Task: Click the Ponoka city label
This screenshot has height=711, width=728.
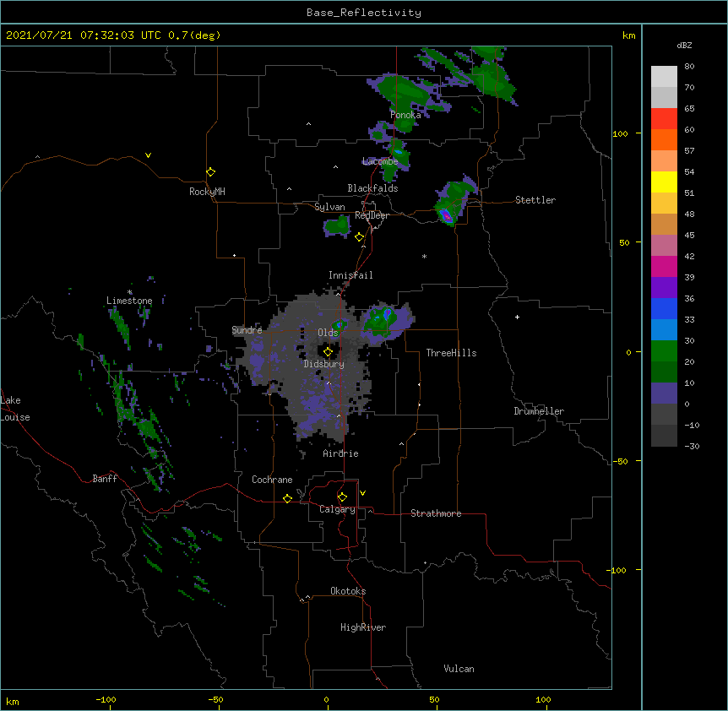Action: (405, 115)
